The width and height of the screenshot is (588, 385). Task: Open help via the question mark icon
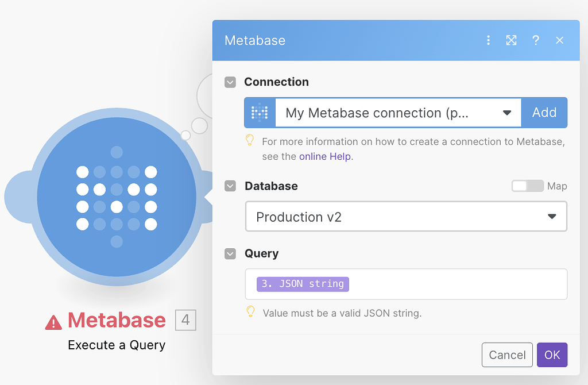[x=536, y=40]
